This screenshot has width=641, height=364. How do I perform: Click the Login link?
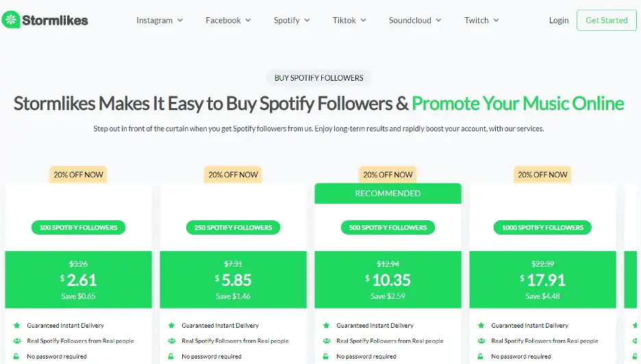(x=559, y=21)
